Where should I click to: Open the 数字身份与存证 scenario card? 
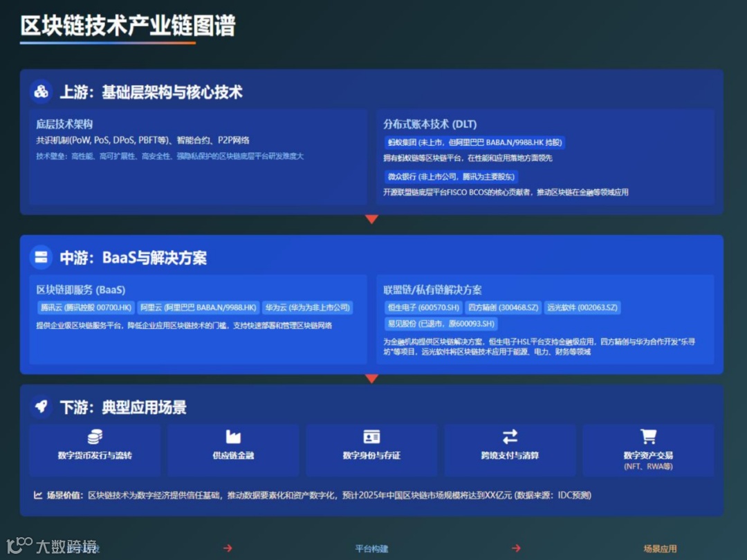tap(371, 450)
